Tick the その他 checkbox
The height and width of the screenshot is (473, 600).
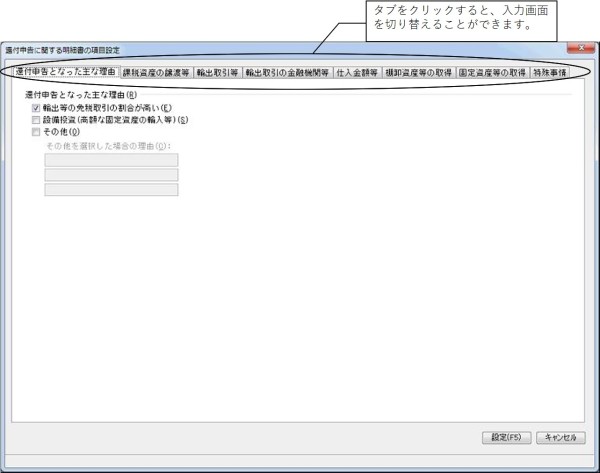click(36, 132)
